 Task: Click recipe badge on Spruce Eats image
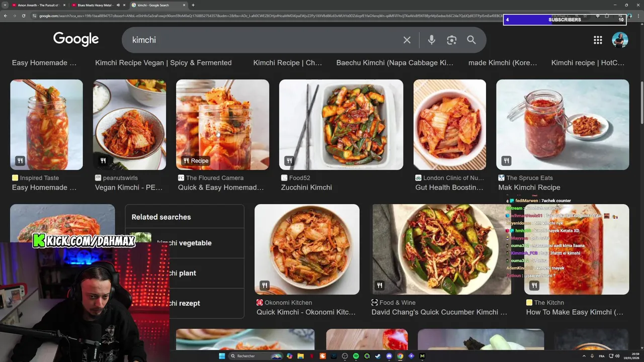(x=506, y=161)
